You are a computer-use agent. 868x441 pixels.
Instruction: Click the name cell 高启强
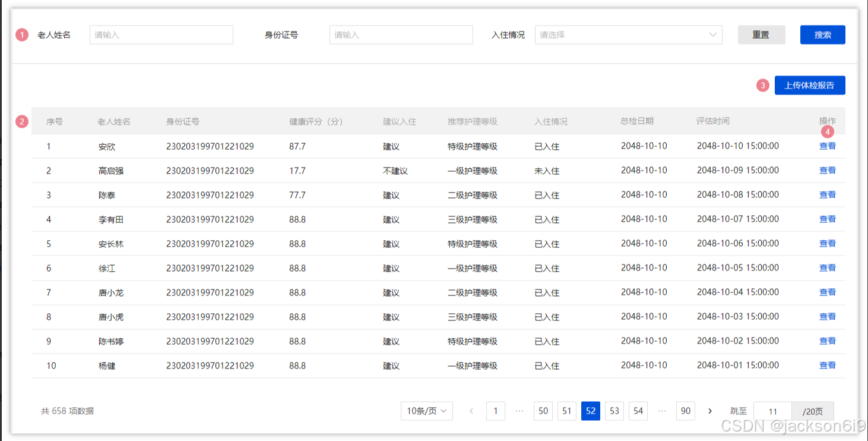[111, 171]
